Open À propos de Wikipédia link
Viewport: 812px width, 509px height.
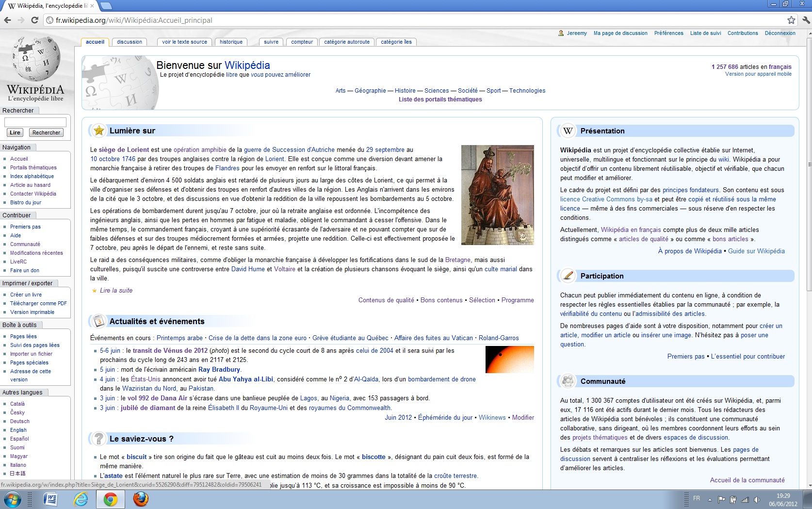coord(690,251)
